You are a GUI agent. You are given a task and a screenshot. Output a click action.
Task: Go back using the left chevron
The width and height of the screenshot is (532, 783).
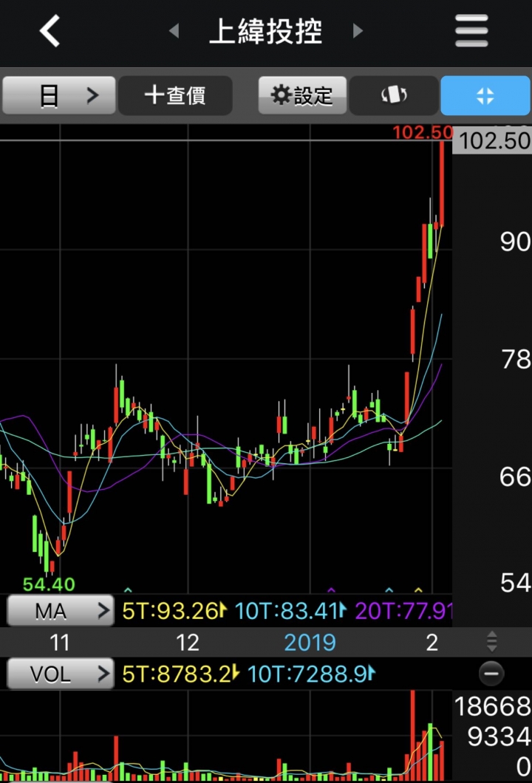coord(50,31)
